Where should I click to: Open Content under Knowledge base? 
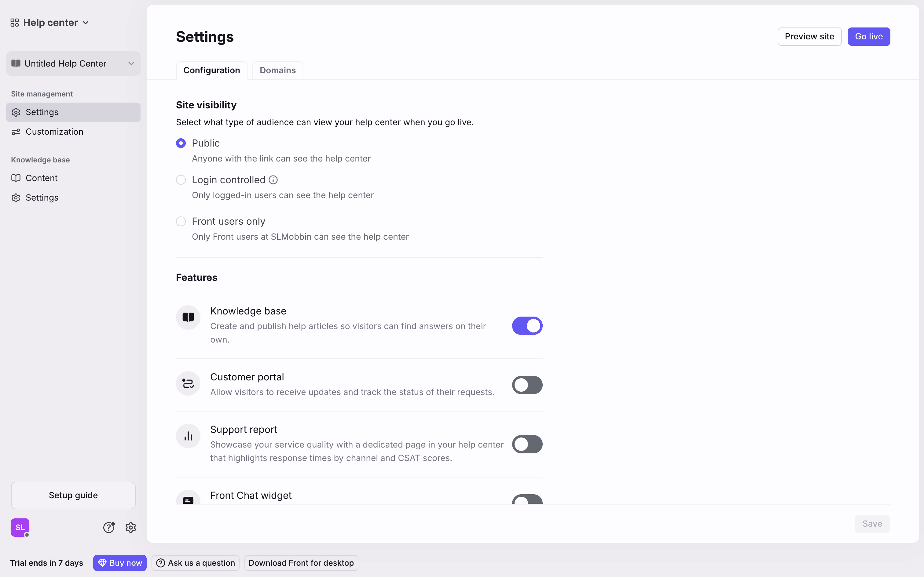point(41,178)
